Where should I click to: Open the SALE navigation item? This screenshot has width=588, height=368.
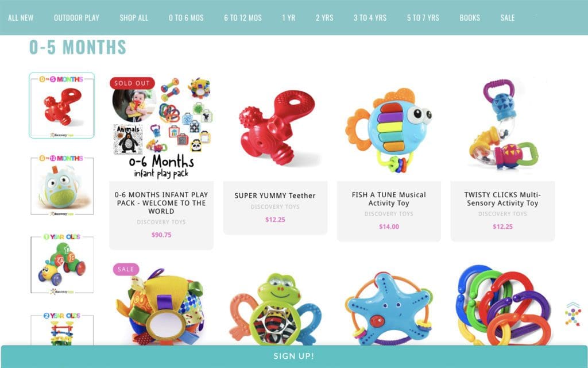[x=508, y=18]
